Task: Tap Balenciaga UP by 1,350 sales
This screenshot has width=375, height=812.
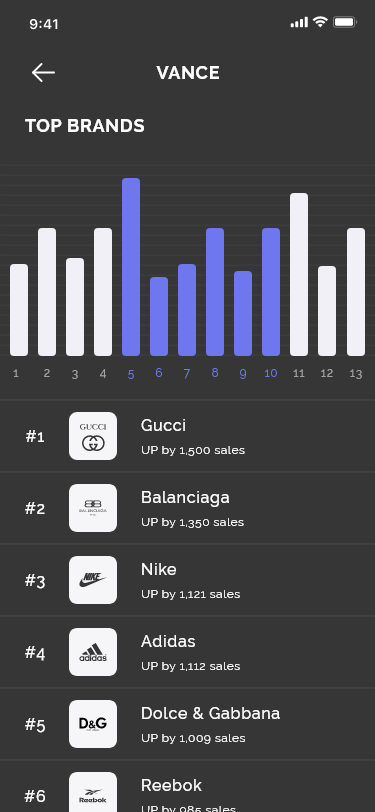Action: click(x=192, y=522)
